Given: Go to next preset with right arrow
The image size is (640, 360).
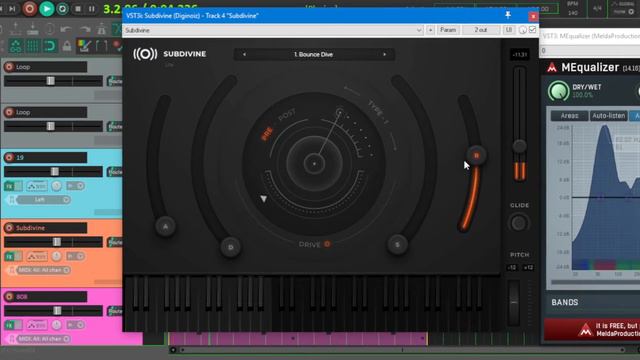Looking at the screenshot, I should [384, 54].
